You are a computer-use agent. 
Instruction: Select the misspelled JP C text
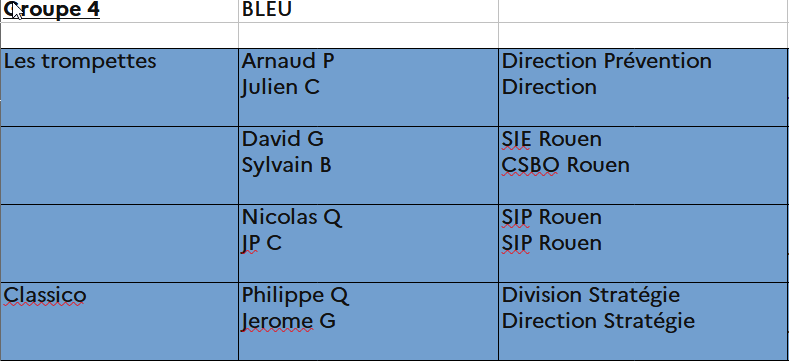tap(262, 244)
